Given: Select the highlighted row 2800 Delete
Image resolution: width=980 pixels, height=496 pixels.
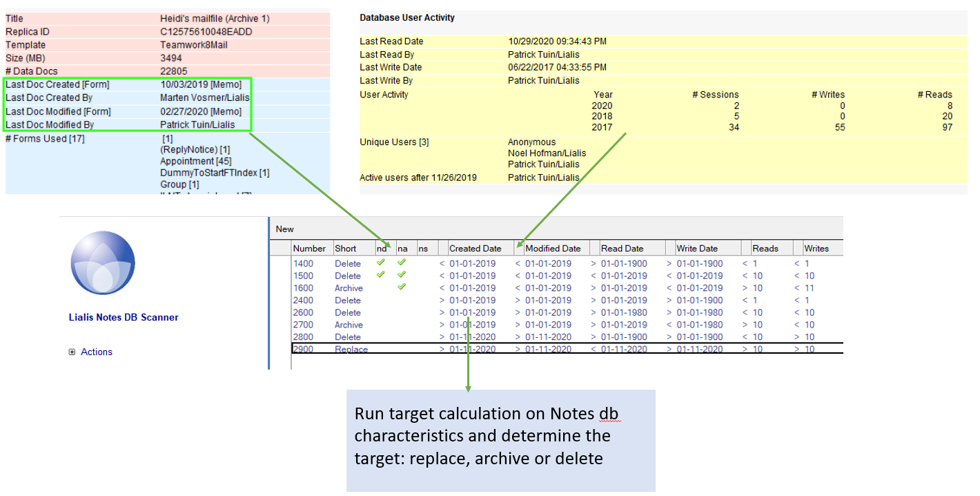Looking at the screenshot, I should tap(347, 336).
